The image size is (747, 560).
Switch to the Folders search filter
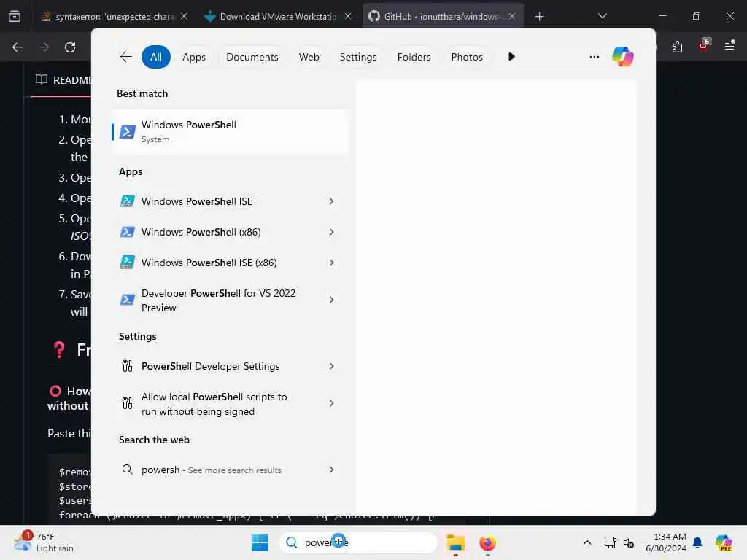414,57
